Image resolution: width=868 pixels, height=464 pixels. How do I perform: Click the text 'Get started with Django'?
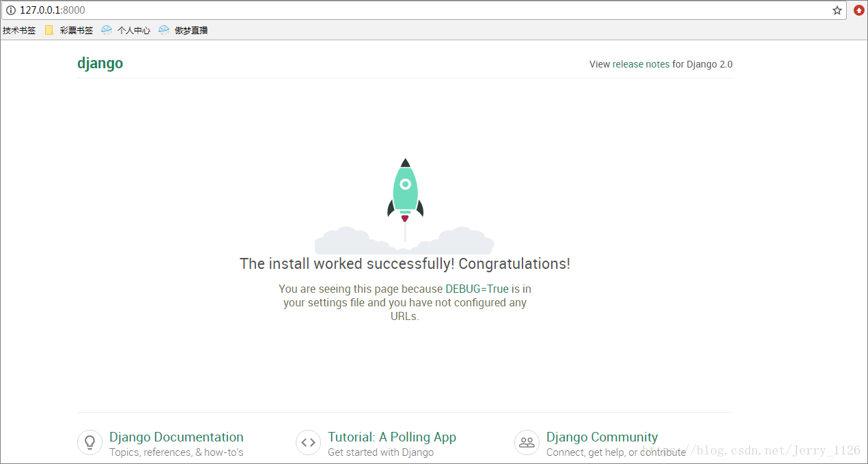(381, 452)
